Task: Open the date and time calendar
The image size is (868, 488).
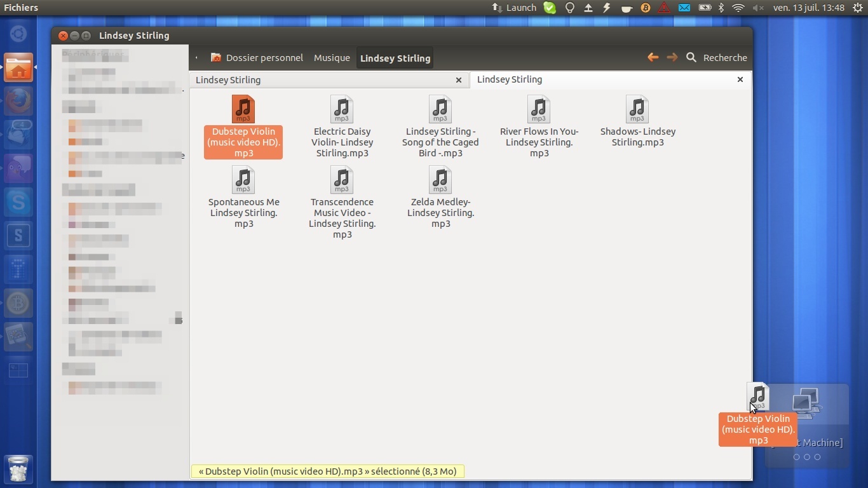Action: coord(808,8)
